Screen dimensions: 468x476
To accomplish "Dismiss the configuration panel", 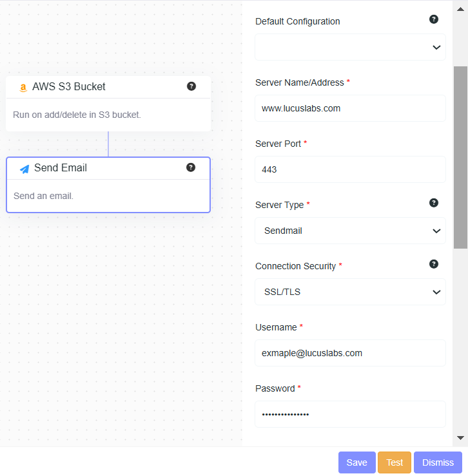I will [438, 462].
